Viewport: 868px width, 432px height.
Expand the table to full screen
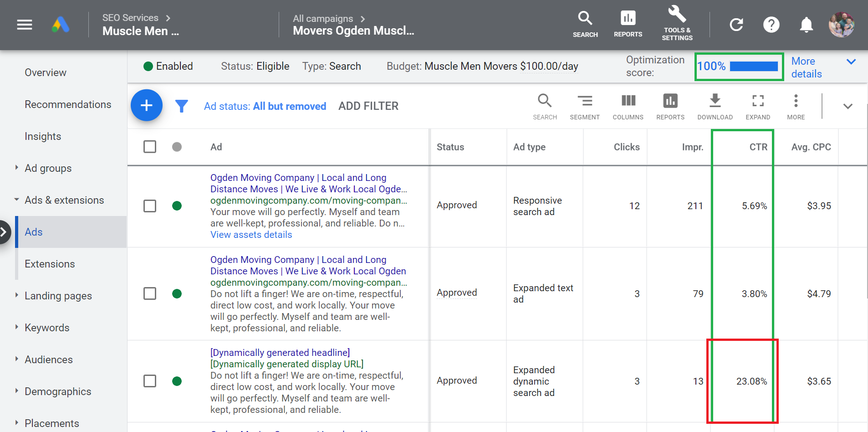click(x=758, y=107)
